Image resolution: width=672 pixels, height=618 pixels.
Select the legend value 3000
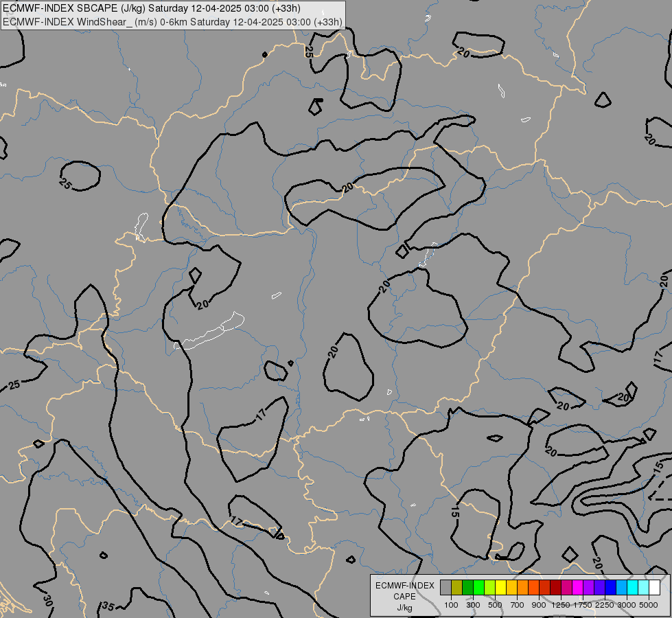click(626, 605)
